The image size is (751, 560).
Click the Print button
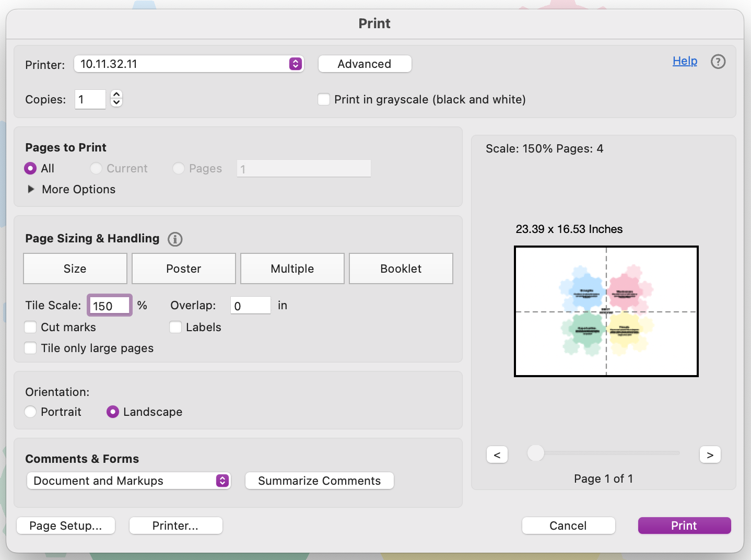[x=684, y=526]
